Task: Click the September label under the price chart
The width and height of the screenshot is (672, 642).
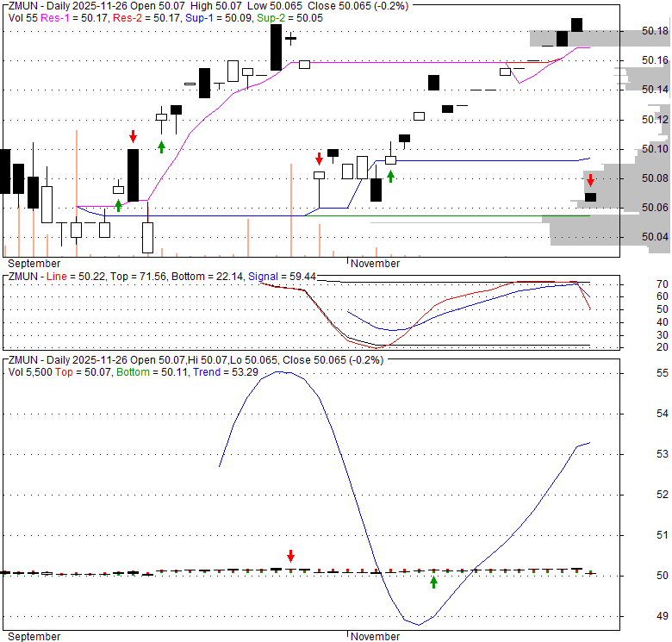Action: pos(34,263)
